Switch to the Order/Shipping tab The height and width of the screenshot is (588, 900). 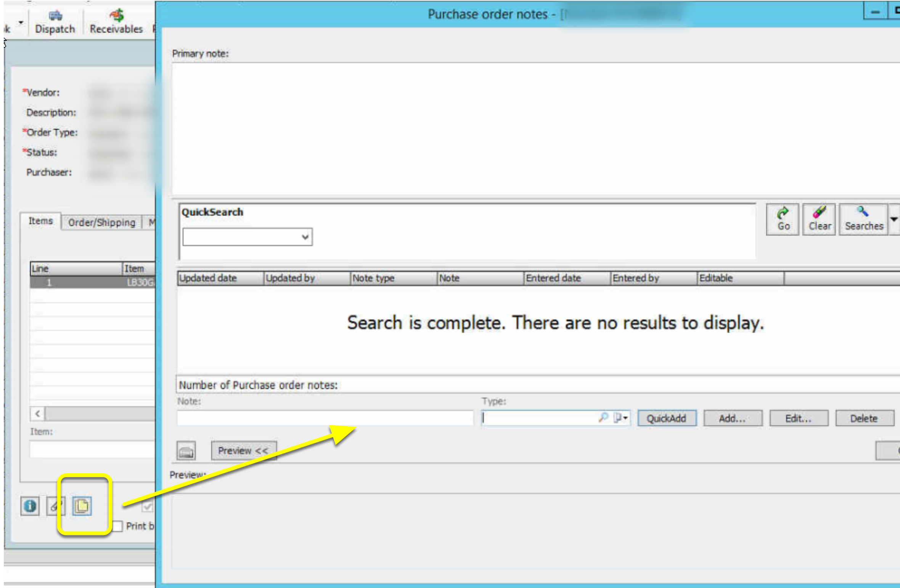tap(101, 223)
